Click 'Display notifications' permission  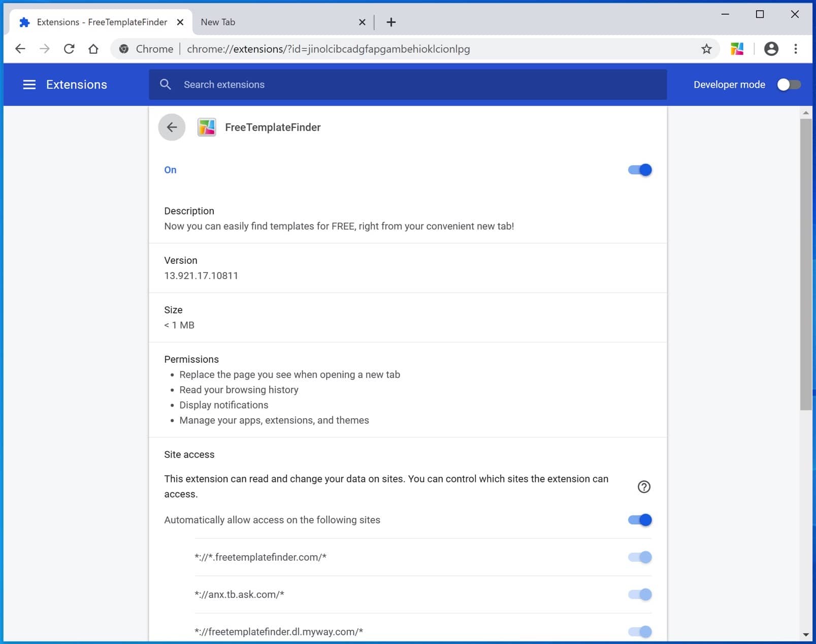(224, 405)
